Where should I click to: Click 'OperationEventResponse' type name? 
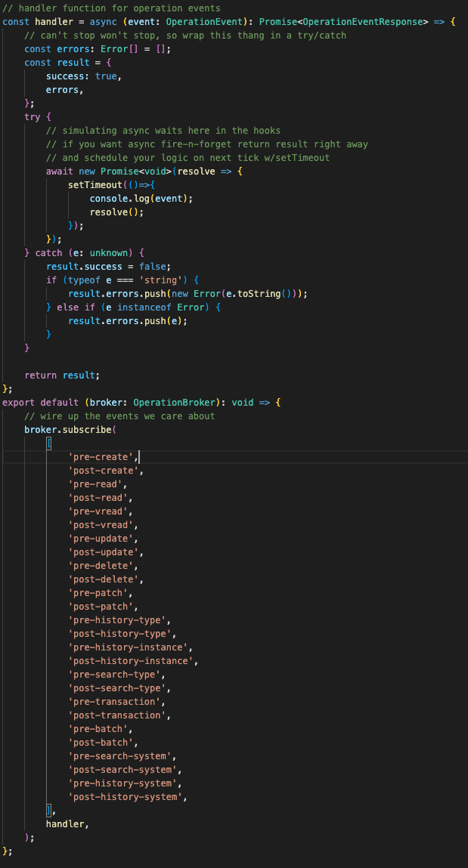click(362, 22)
